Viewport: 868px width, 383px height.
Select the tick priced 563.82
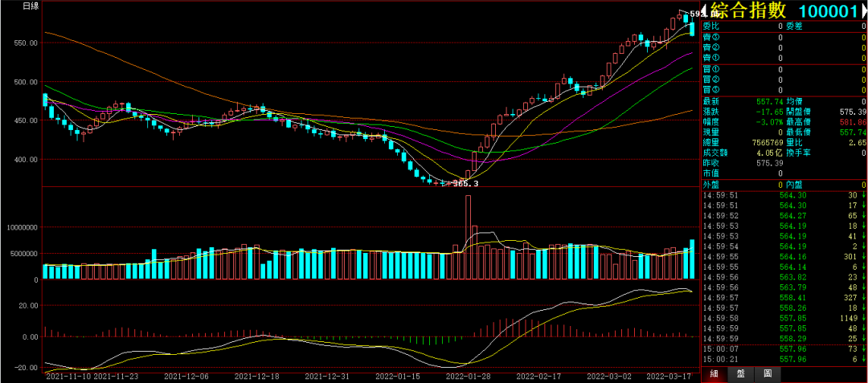[x=784, y=278]
